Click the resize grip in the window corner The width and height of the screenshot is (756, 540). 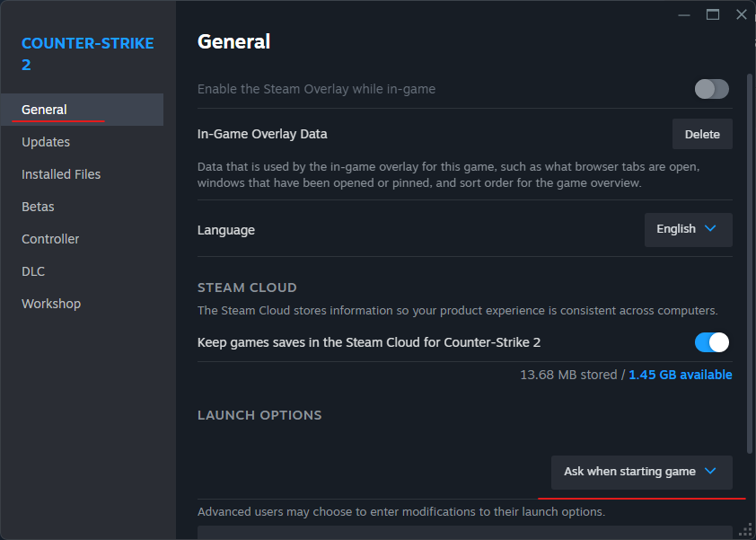tap(743, 530)
